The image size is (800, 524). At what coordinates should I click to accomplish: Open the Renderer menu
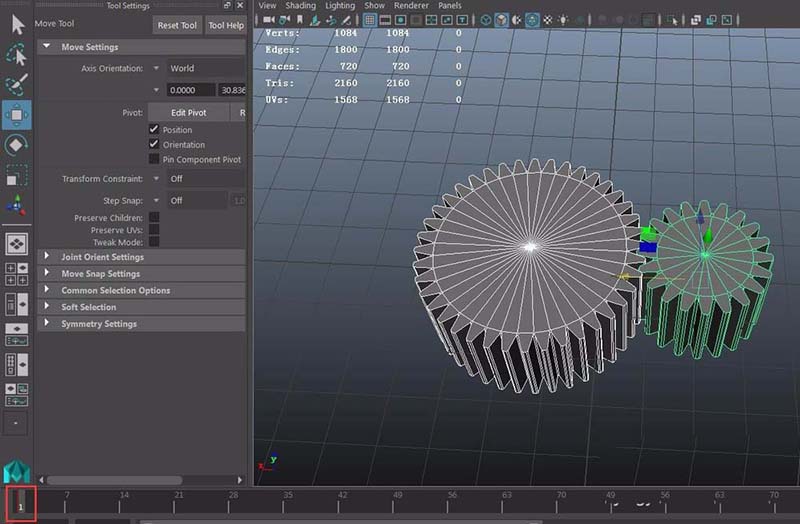[410, 6]
